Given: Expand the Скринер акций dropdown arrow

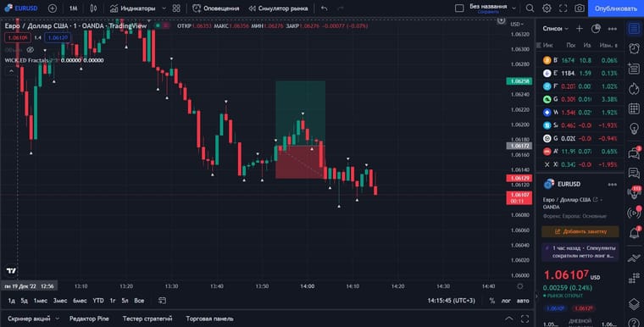Looking at the screenshot, I should pyautogui.click(x=57, y=319).
